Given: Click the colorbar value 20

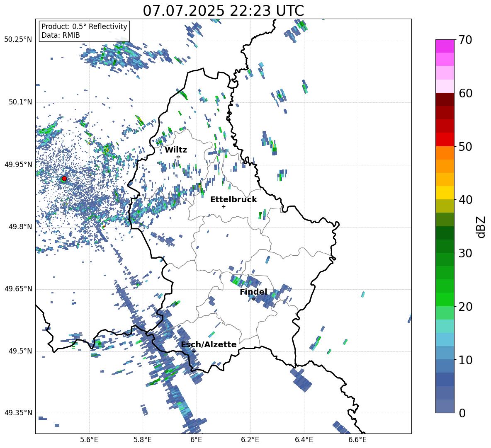Looking at the screenshot, I should 465,307.
